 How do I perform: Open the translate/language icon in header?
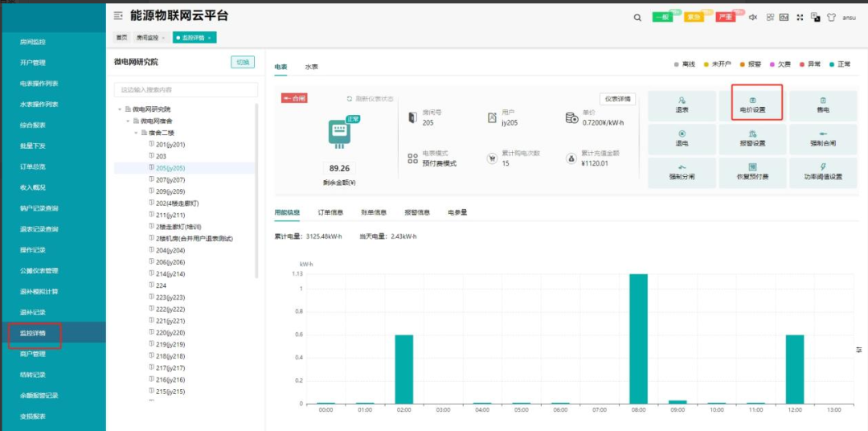pos(816,17)
